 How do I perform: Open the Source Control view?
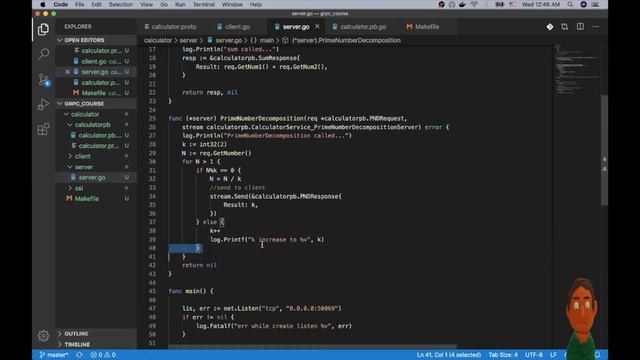[x=43, y=79]
